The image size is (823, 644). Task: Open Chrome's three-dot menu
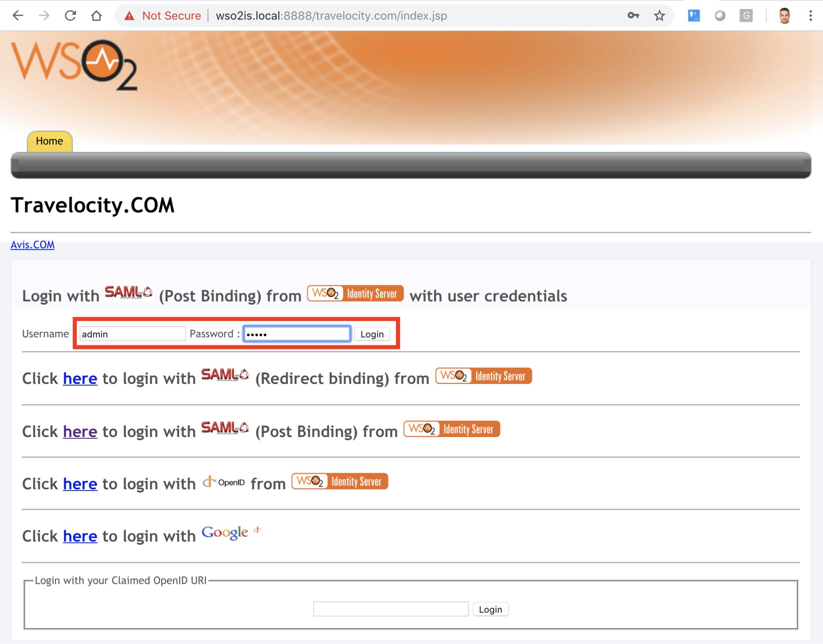(809, 15)
